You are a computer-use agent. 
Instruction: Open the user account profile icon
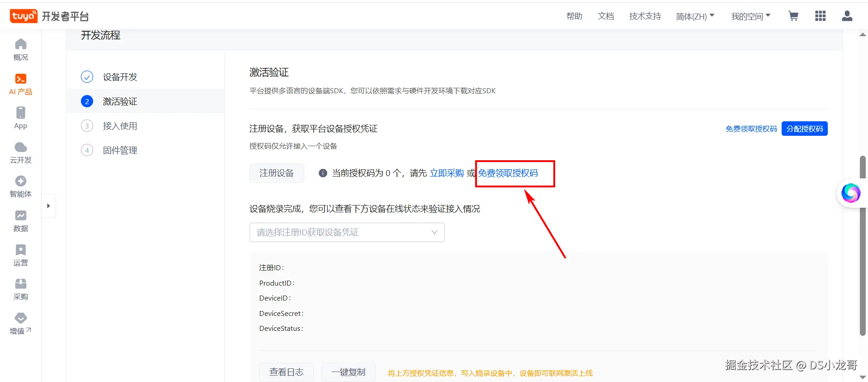847,16
